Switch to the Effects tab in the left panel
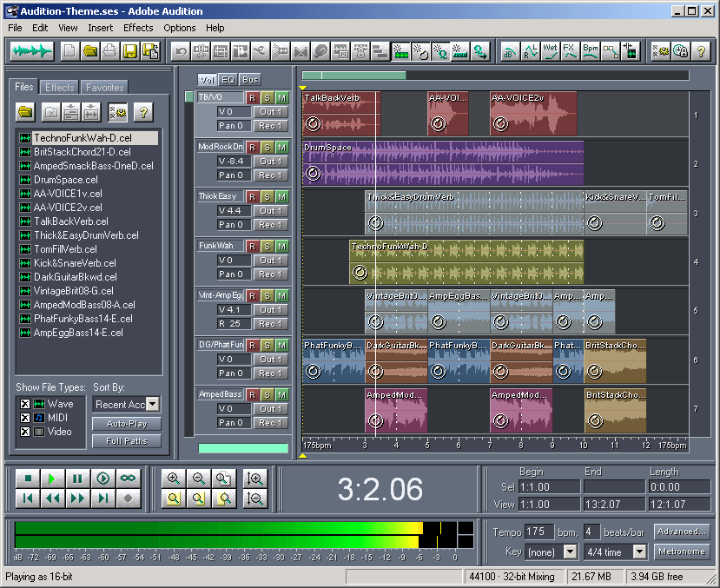 tap(60, 87)
